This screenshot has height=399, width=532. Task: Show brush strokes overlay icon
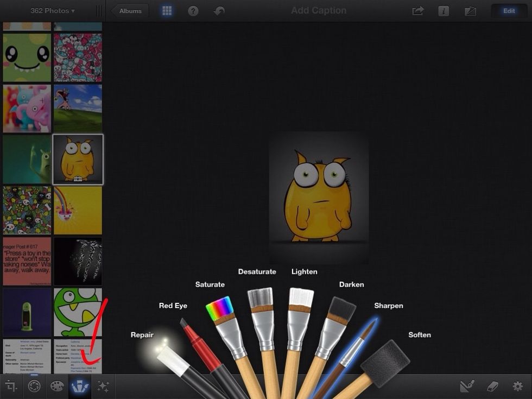pyautogui.click(x=467, y=386)
